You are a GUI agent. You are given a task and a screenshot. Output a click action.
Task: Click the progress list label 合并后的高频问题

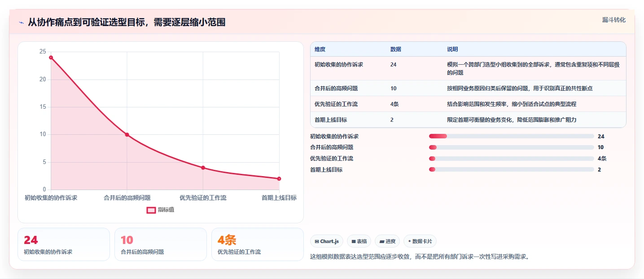[332, 147]
